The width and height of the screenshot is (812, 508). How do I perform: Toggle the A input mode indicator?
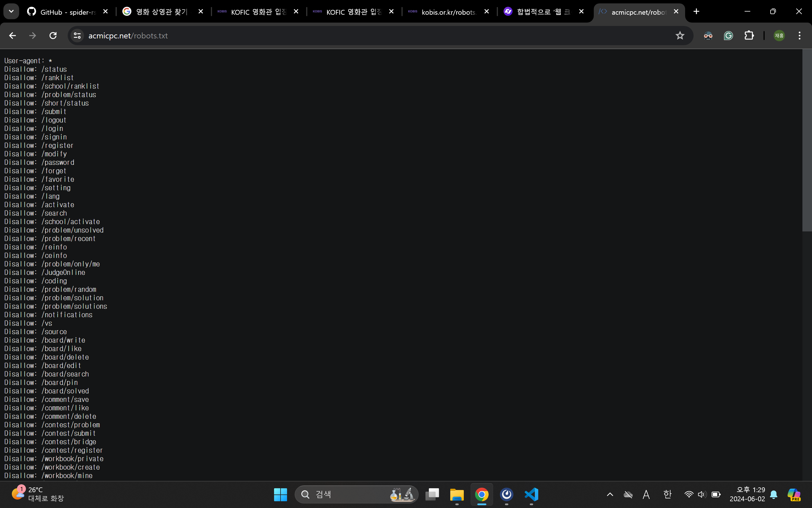tap(646, 494)
